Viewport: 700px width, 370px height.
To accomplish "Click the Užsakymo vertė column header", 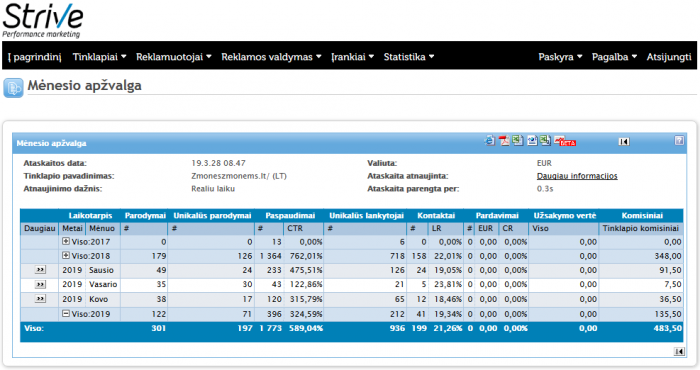I will 565,216.
